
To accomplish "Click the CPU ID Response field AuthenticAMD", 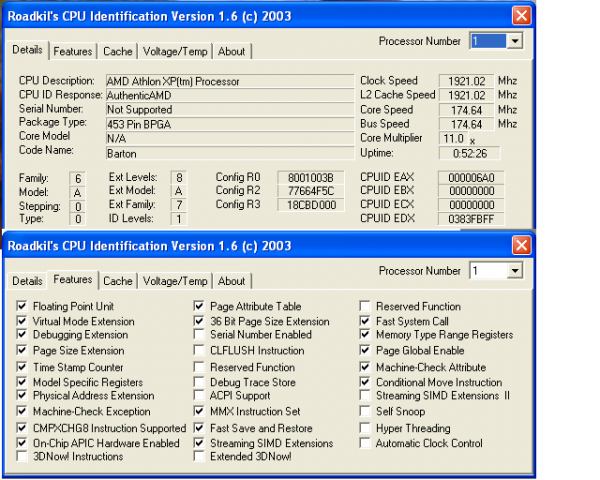I will tap(230, 95).
